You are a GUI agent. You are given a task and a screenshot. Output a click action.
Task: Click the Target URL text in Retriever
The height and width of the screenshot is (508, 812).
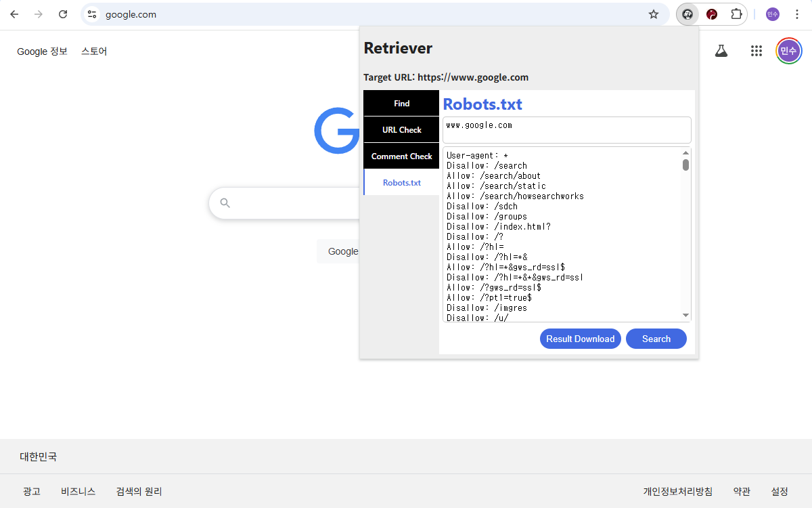pos(446,77)
